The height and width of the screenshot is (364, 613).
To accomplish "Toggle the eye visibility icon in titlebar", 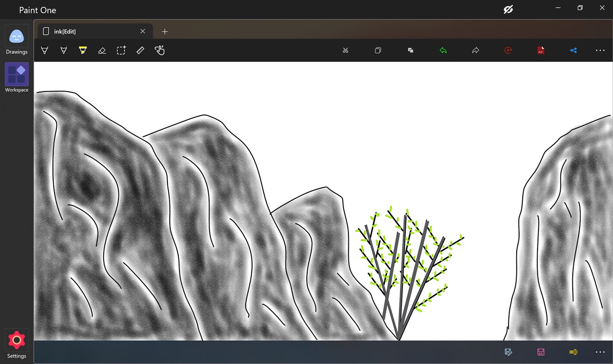I will [x=508, y=9].
